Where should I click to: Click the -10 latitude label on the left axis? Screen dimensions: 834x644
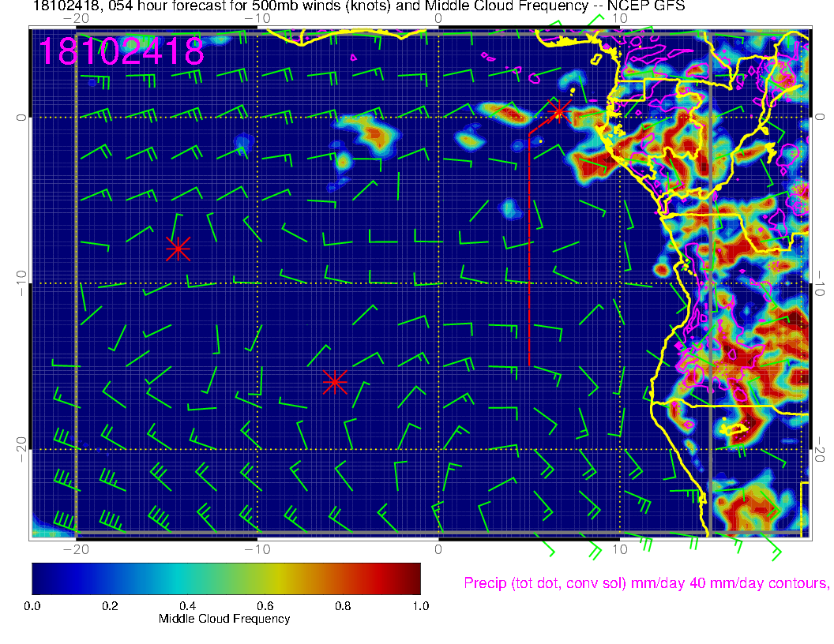click(x=21, y=283)
